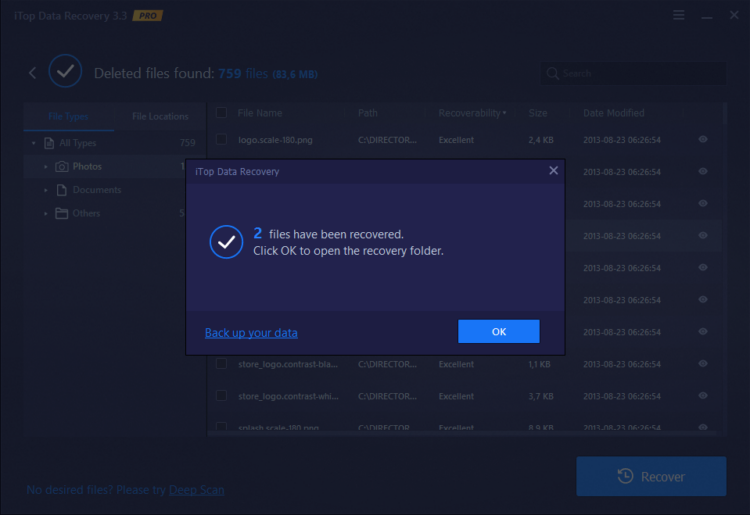The height and width of the screenshot is (515, 750).
Task: Sort by Path column header
Action: click(x=368, y=113)
